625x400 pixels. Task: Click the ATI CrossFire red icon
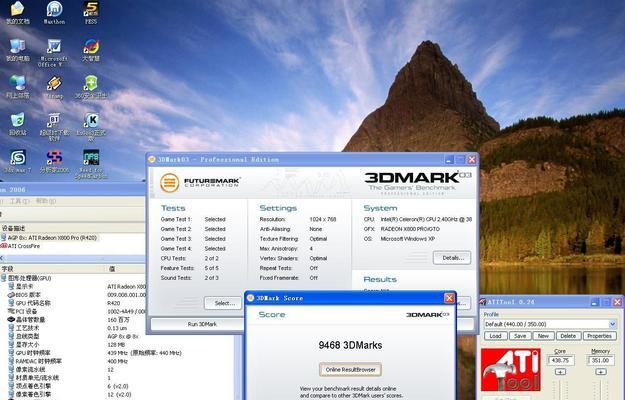coord(4,246)
